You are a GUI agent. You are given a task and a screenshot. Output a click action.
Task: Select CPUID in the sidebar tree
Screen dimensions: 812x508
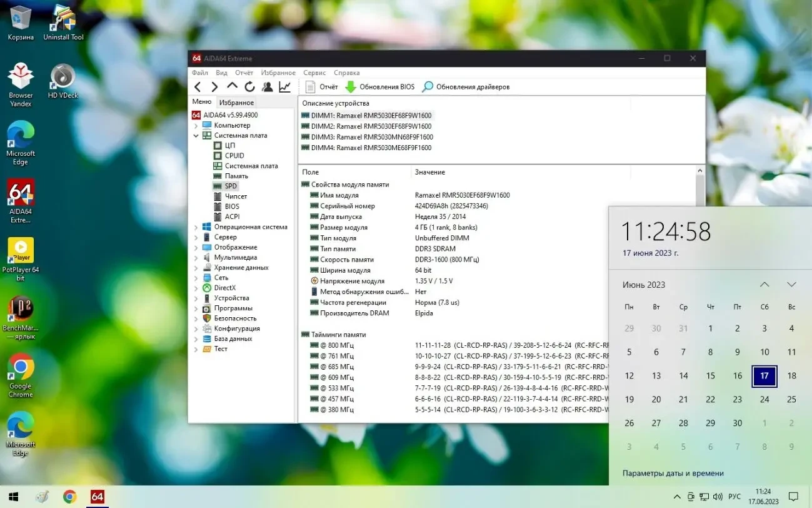tap(234, 156)
